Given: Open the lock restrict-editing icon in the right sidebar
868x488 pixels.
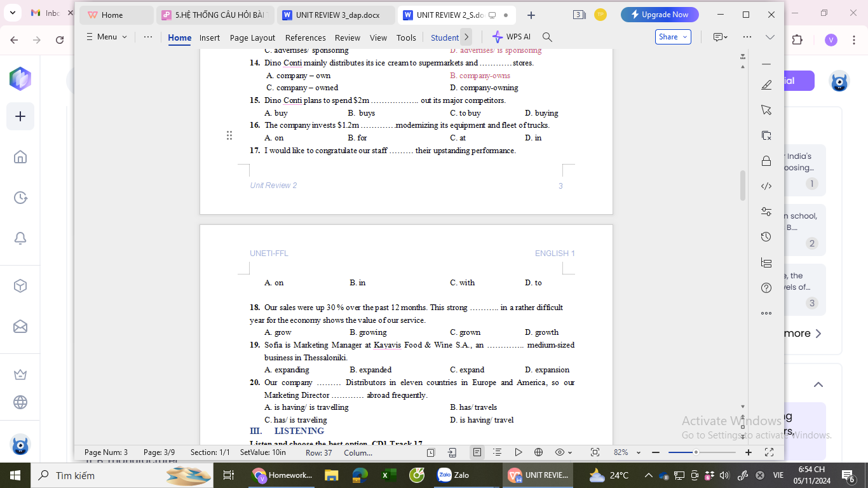Looking at the screenshot, I should tap(766, 161).
